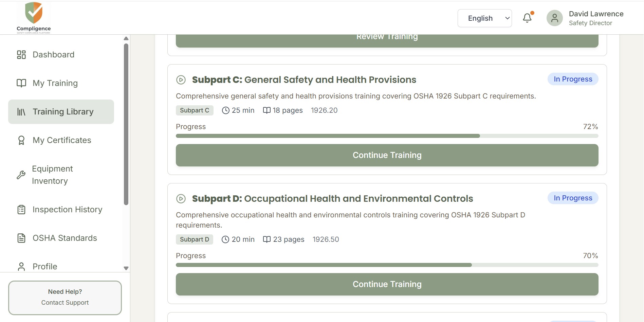This screenshot has height=322, width=644.
Task: Continue Training for Subpart C
Action: click(x=387, y=155)
